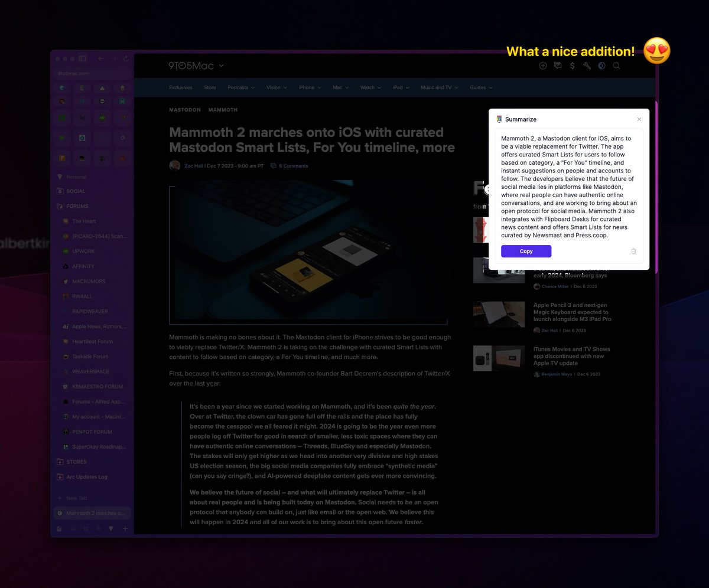Expand the Vision menu

point(277,87)
